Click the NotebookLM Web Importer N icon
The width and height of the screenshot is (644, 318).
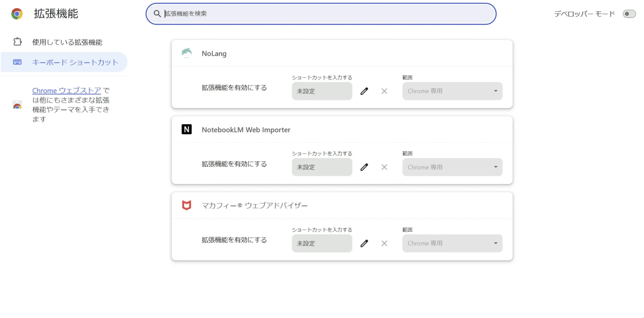click(x=187, y=129)
